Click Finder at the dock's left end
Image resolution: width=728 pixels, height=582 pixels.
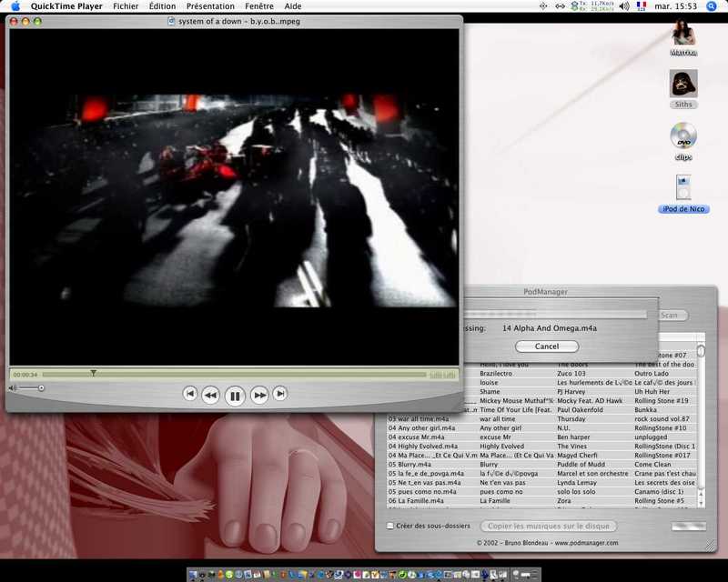click(x=193, y=575)
